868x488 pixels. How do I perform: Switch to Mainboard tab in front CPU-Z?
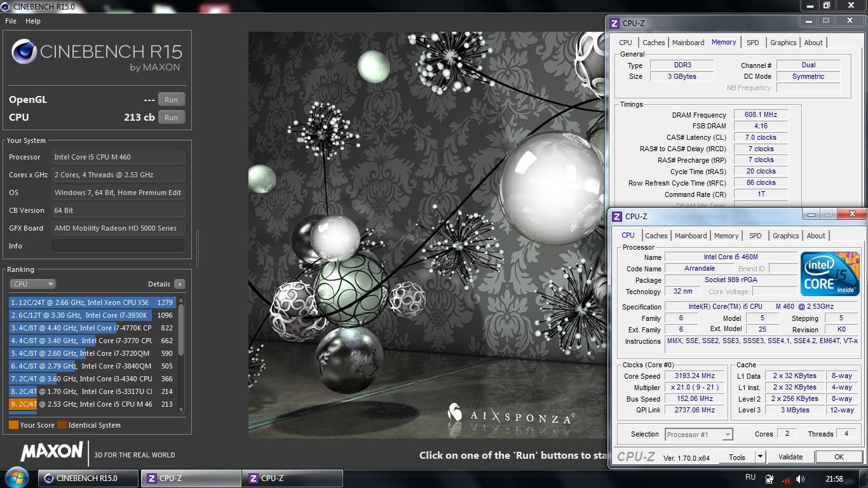(x=691, y=236)
